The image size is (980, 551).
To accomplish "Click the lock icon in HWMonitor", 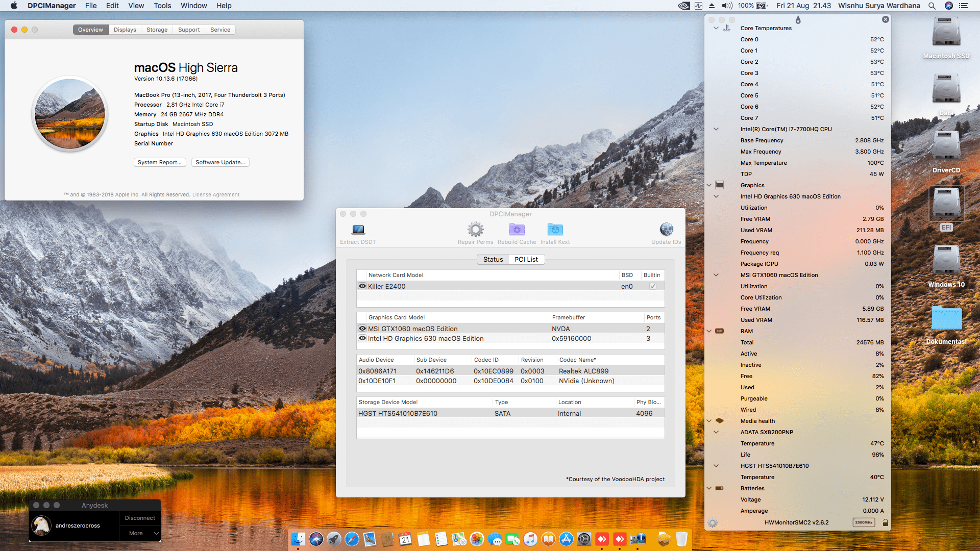I will coord(886,522).
